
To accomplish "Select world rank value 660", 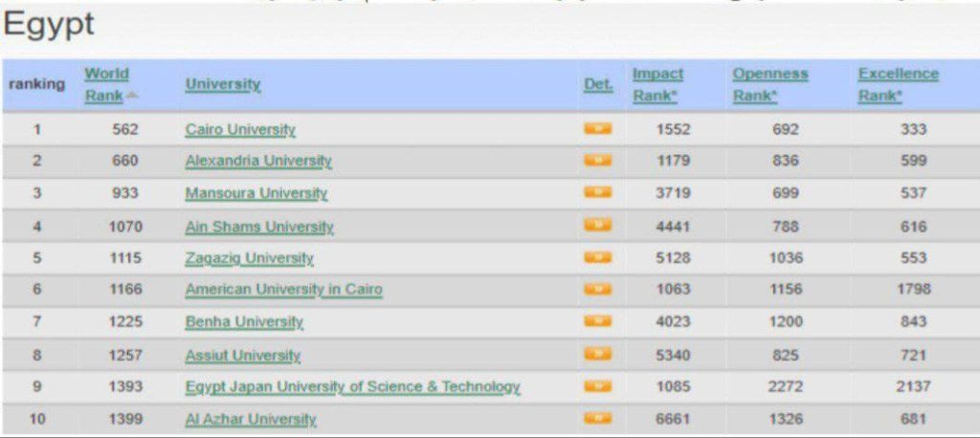I will 125,162.
